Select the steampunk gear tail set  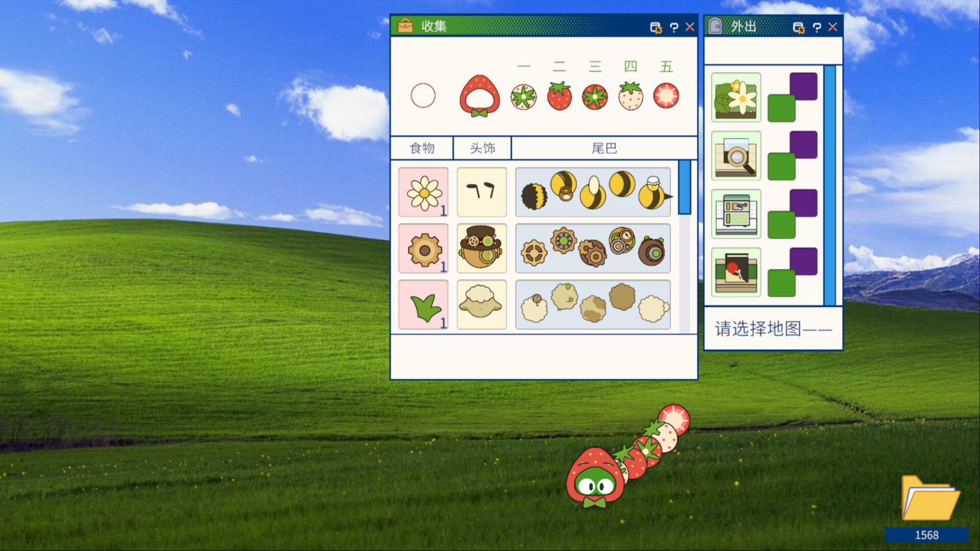pyautogui.click(x=593, y=248)
